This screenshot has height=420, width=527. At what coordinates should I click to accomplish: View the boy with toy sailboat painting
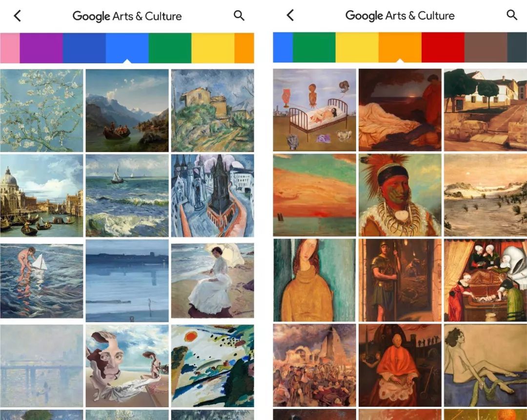coord(41,280)
